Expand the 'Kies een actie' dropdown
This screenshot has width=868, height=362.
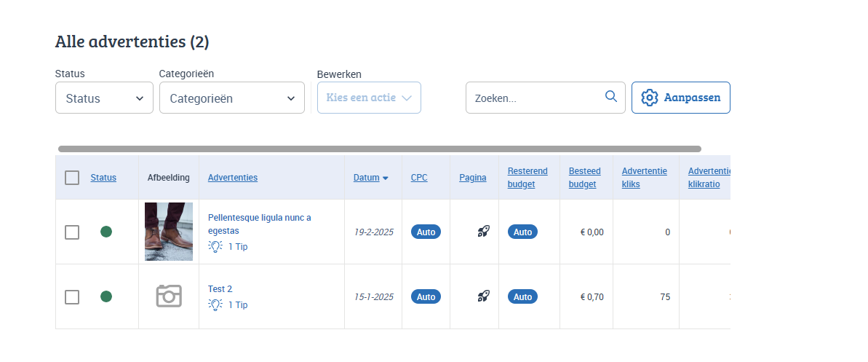point(369,98)
